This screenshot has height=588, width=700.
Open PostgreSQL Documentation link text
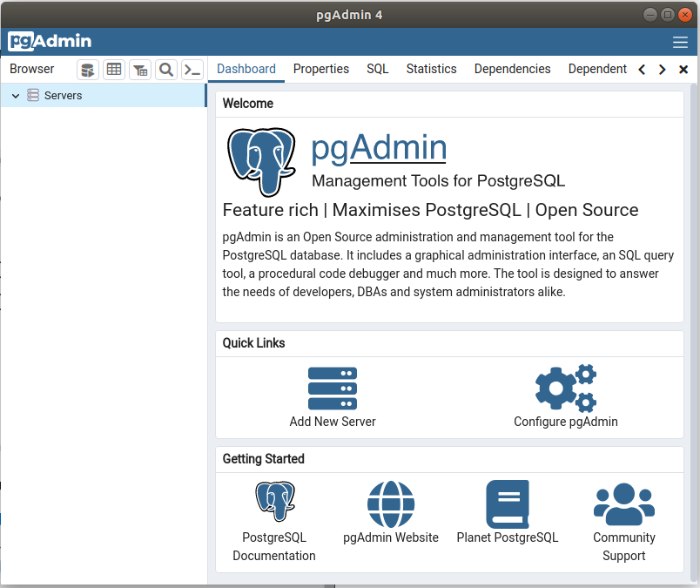[274, 546]
